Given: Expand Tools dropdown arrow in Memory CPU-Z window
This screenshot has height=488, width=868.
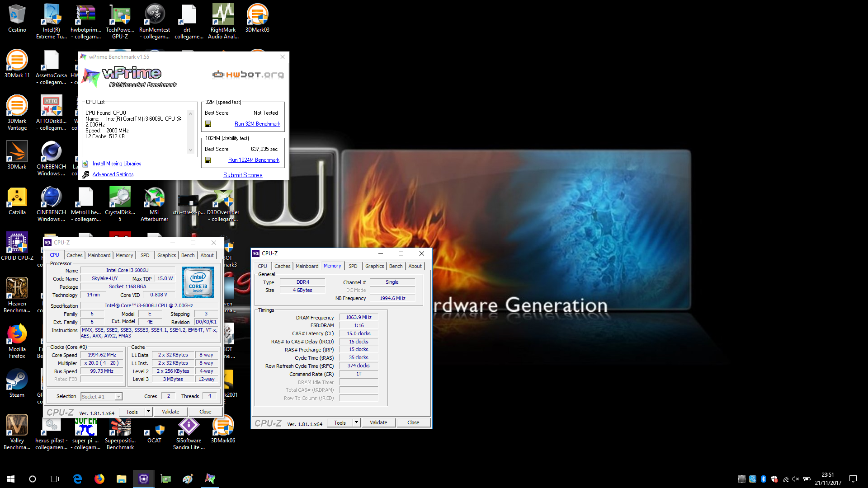Looking at the screenshot, I should pos(356,422).
